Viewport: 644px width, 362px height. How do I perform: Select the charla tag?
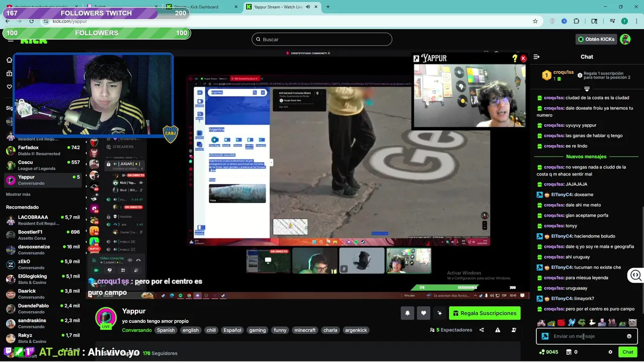(x=331, y=330)
